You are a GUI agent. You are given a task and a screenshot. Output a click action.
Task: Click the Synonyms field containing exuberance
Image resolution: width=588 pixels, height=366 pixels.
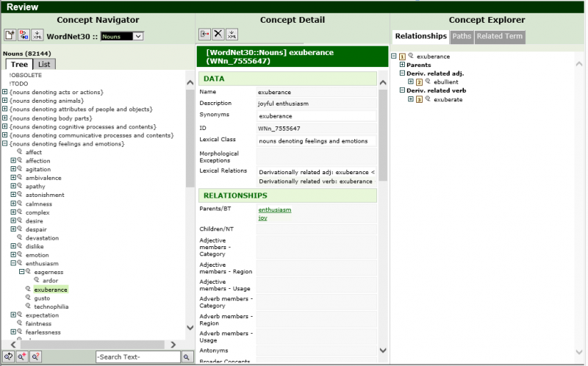pos(317,116)
